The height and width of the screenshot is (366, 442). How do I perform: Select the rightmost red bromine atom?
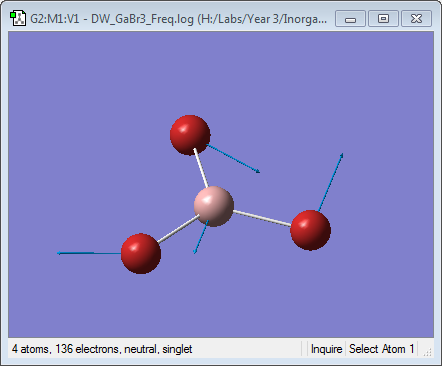pyautogui.click(x=310, y=230)
